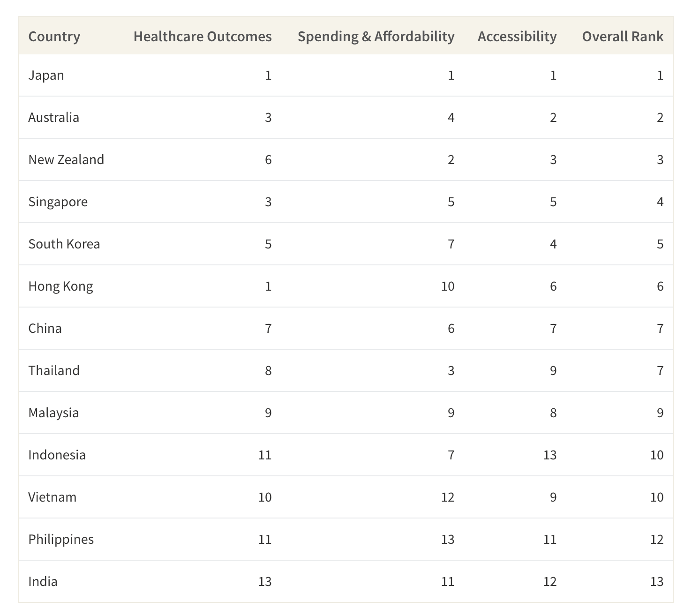Click the Singapore country name
Screen dimensions: 692x616
58,202
